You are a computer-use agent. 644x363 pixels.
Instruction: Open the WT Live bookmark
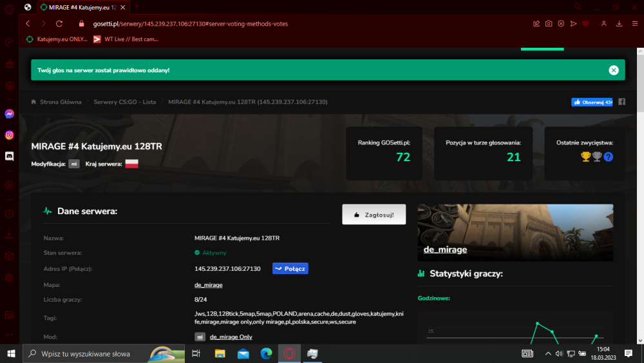point(126,39)
